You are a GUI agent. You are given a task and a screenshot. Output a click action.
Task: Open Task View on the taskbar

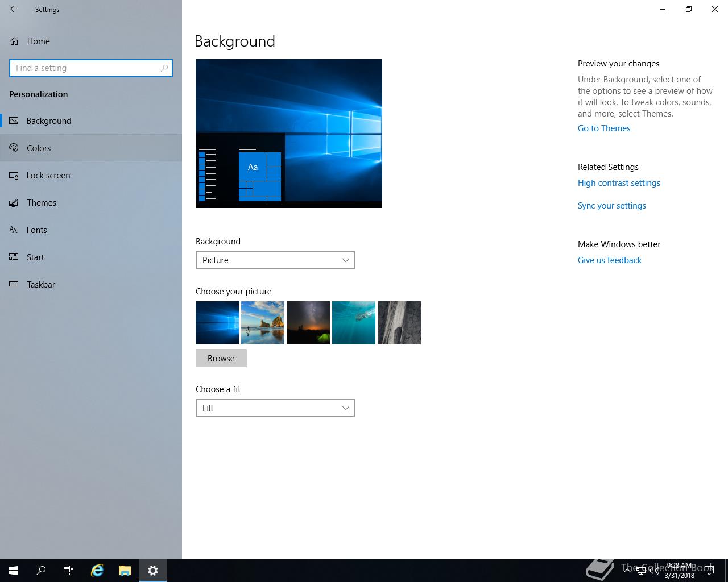[x=68, y=571]
